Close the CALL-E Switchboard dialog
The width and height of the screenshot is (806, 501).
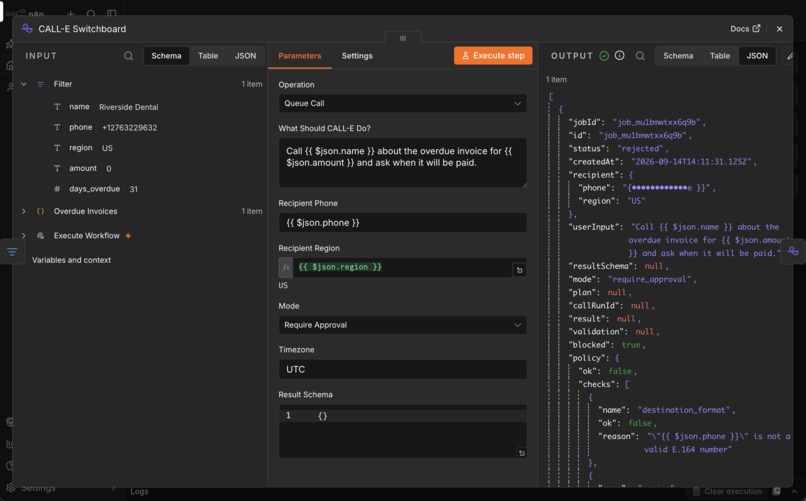pyautogui.click(x=779, y=29)
